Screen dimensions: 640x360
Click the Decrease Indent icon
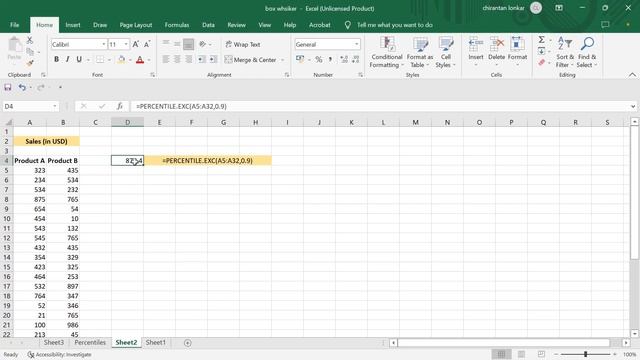click(x=202, y=60)
